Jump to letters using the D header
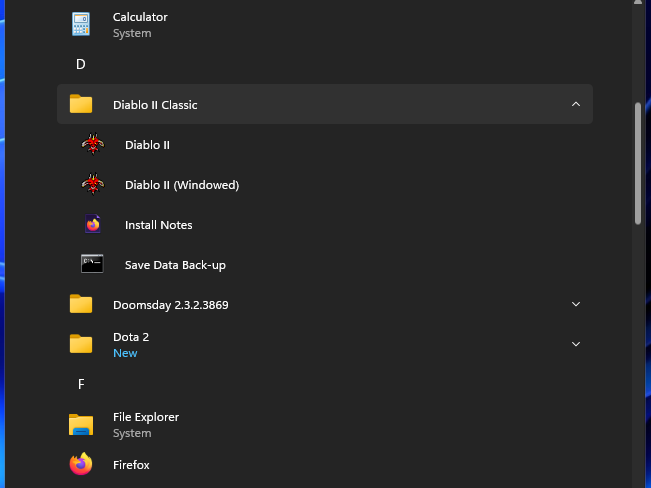 (81, 64)
